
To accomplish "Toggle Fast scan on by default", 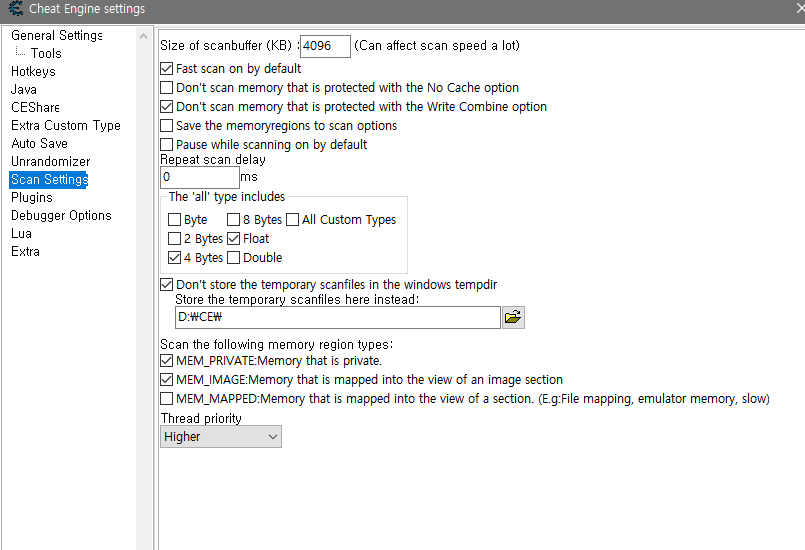I will coord(166,69).
